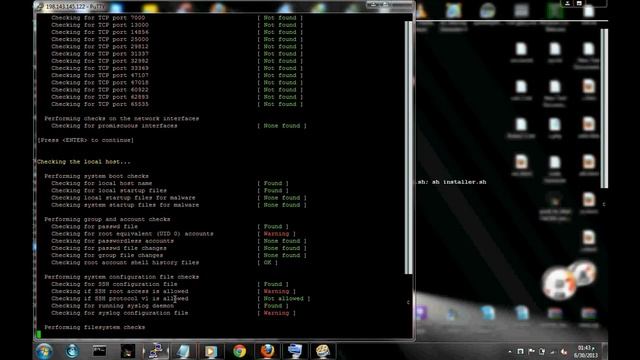The width and height of the screenshot is (640, 360).
Task: Click "sh installer.sh" text in background window
Action: point(459,182)
